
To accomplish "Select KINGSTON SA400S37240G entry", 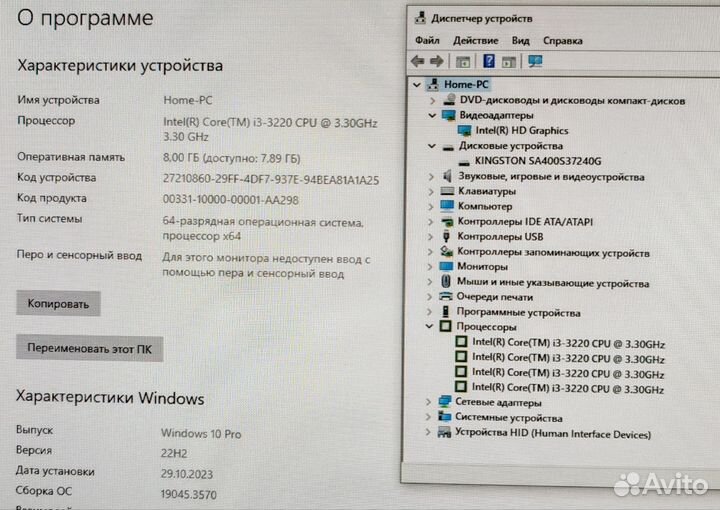I will click(x=538, y=161).
